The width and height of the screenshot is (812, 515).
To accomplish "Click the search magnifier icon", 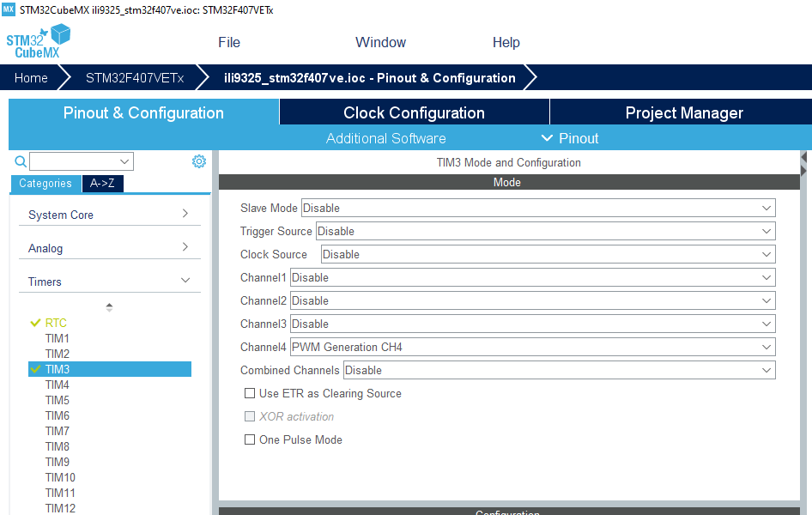I will click(21, 161).
